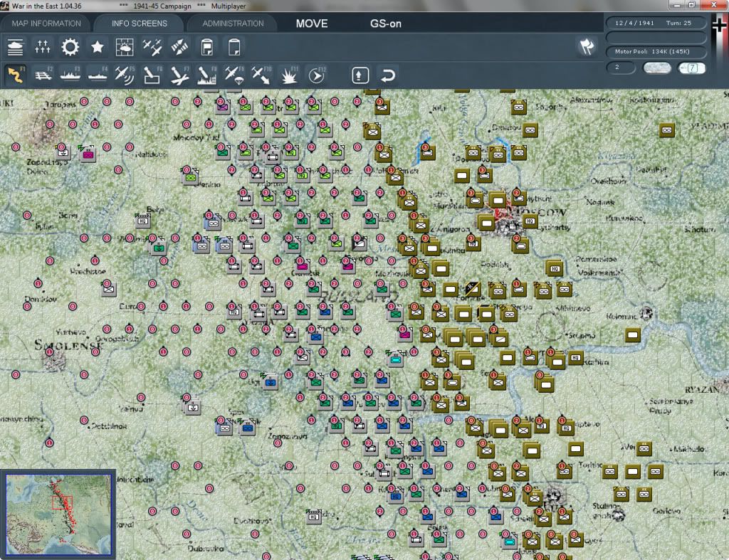Open the production gear screen
The image size is (729, 560).
(x=70, y=48)
